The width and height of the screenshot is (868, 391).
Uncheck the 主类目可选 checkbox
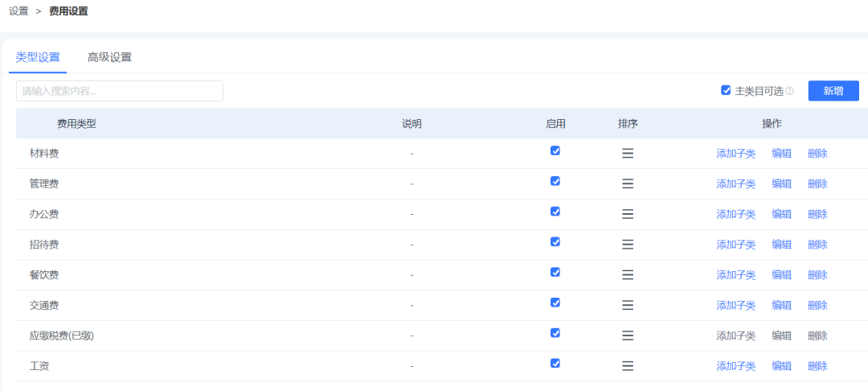727,90
